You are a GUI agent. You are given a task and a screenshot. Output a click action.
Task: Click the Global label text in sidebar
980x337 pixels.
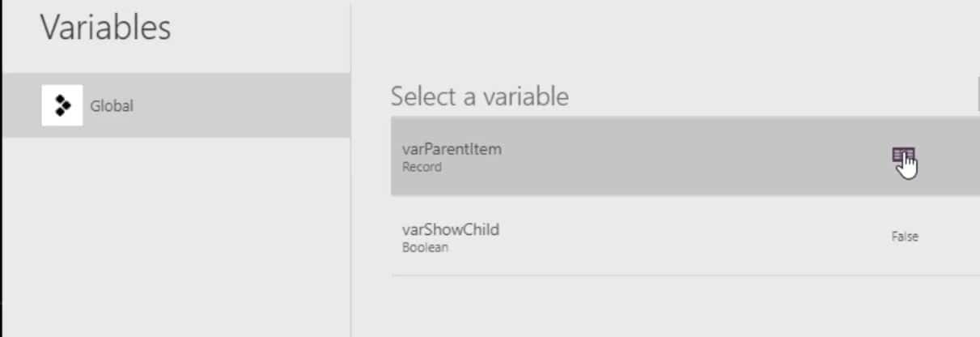[112, 106]
